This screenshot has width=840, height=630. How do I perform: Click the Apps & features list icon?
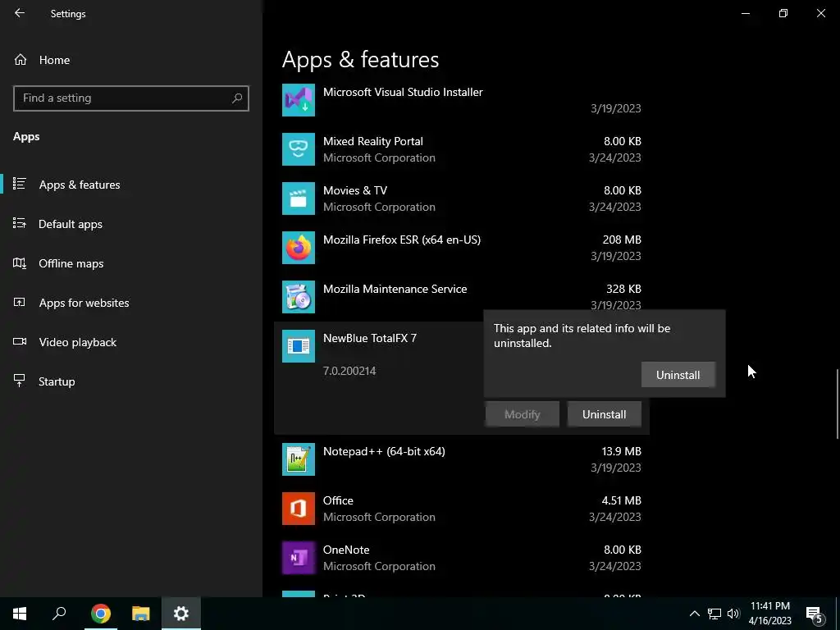pos(20,184)
